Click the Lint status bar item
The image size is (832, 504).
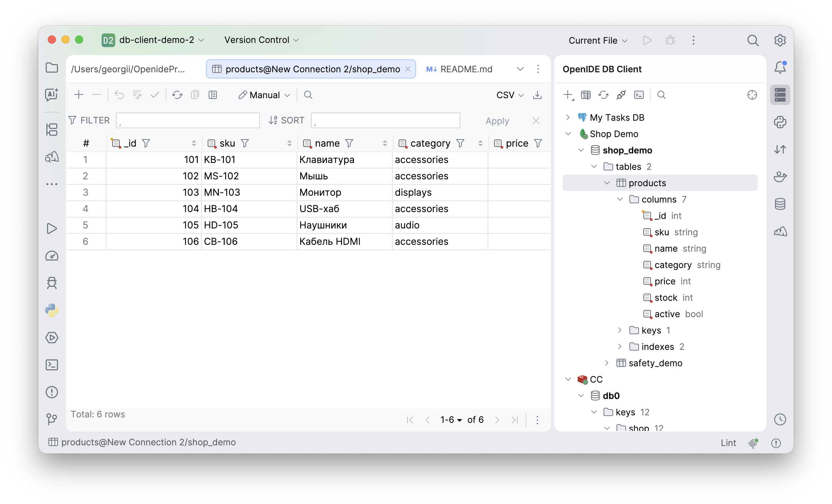(x=728, y=443)
